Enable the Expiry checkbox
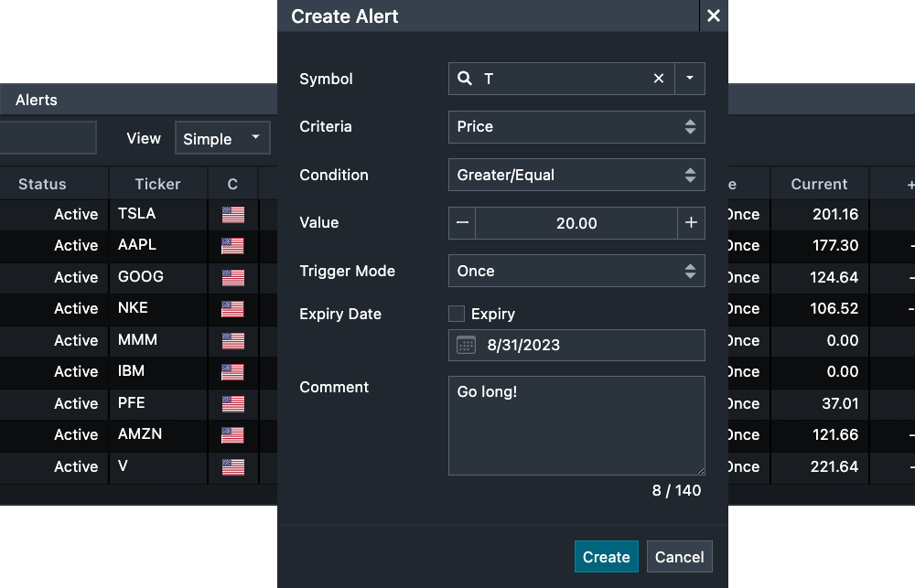This screenshot has height=588, width=915. tap(457, 314)
